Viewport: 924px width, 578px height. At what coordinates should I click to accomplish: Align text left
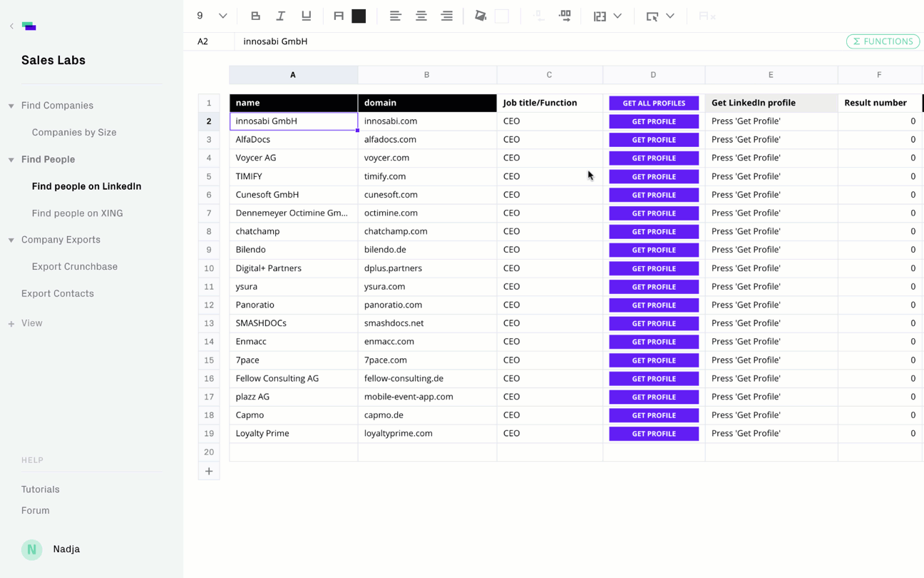395,16
